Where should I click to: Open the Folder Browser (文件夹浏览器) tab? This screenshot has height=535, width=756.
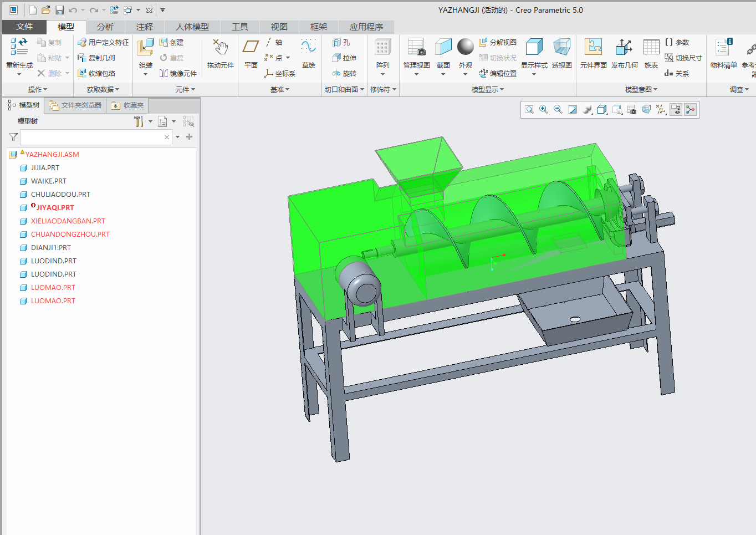(75, 105)
